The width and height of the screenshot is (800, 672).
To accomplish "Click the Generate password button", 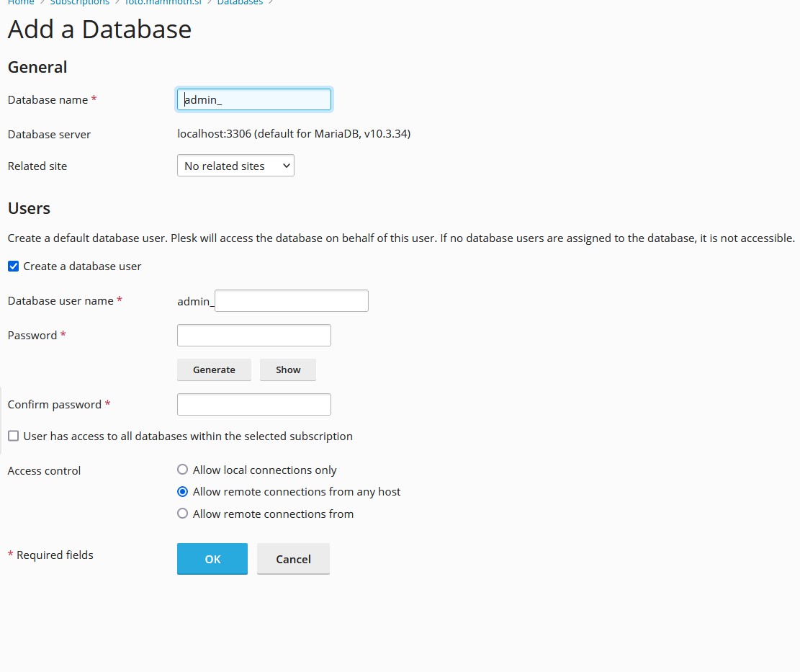I will (x=215, y=370).
